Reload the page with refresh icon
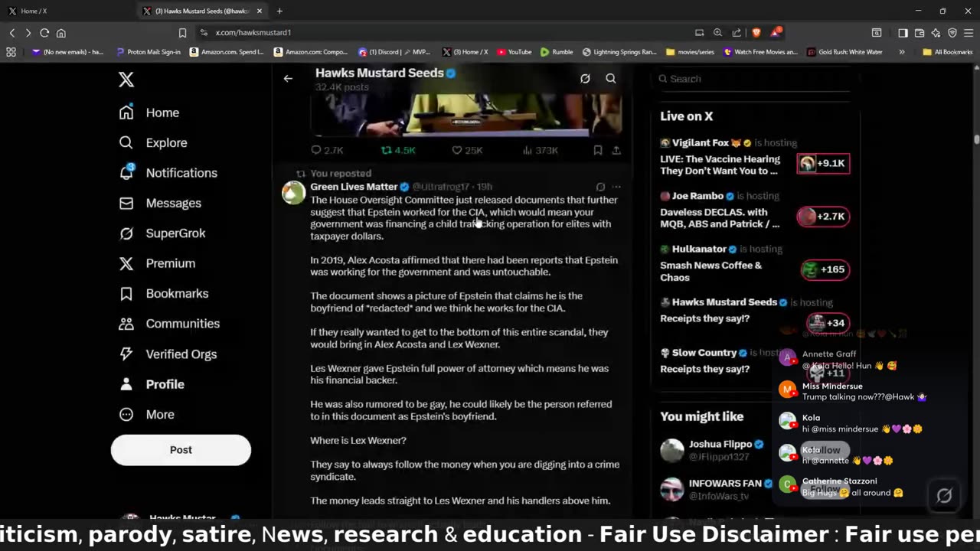 (44, 33)
